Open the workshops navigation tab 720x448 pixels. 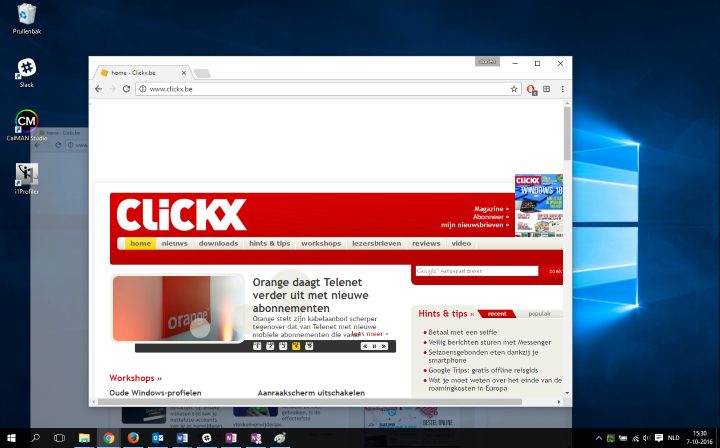321,243
